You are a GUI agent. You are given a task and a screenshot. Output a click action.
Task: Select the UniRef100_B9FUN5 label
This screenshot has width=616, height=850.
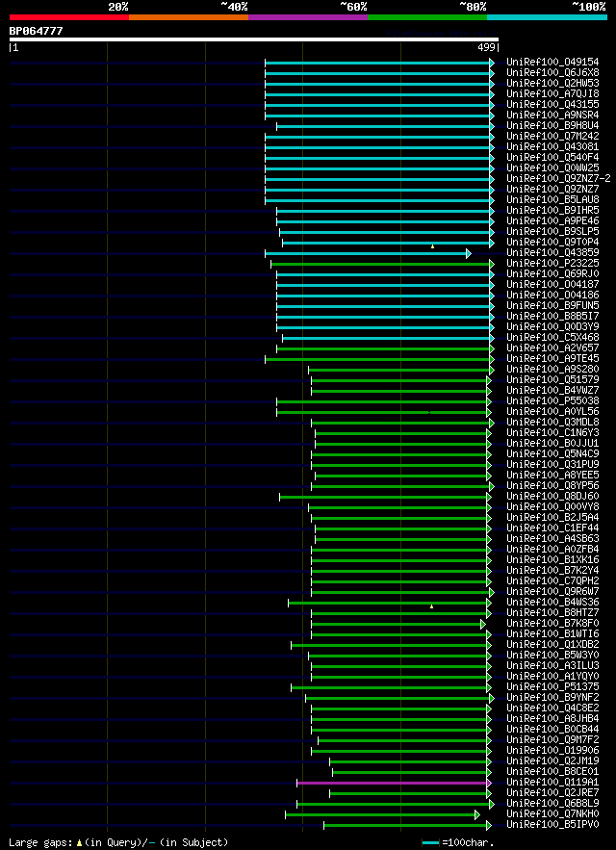552,306
